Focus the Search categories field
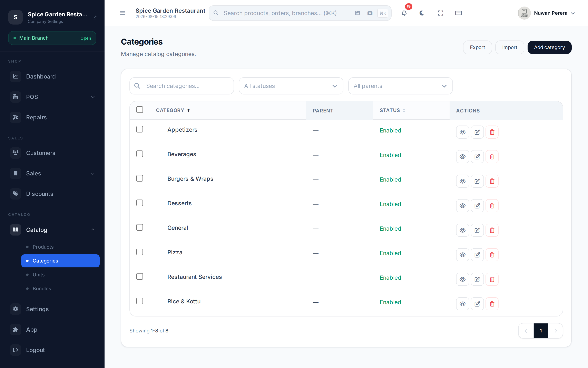 coord(182,86)
